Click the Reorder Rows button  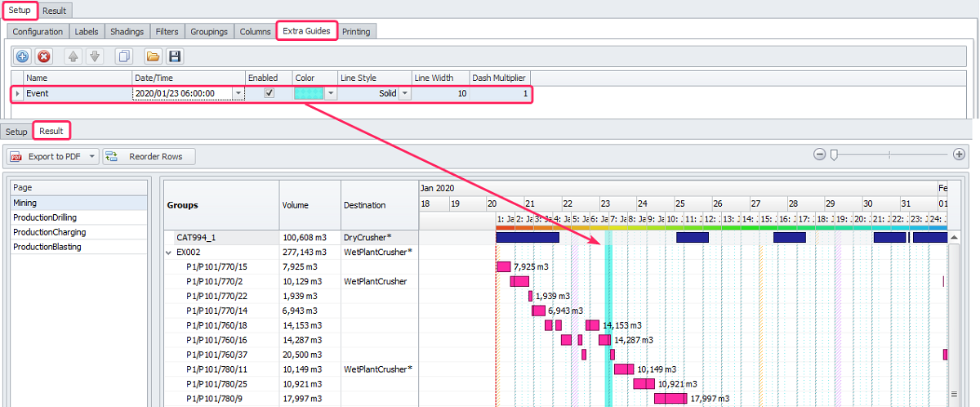(x=149, y=156)
